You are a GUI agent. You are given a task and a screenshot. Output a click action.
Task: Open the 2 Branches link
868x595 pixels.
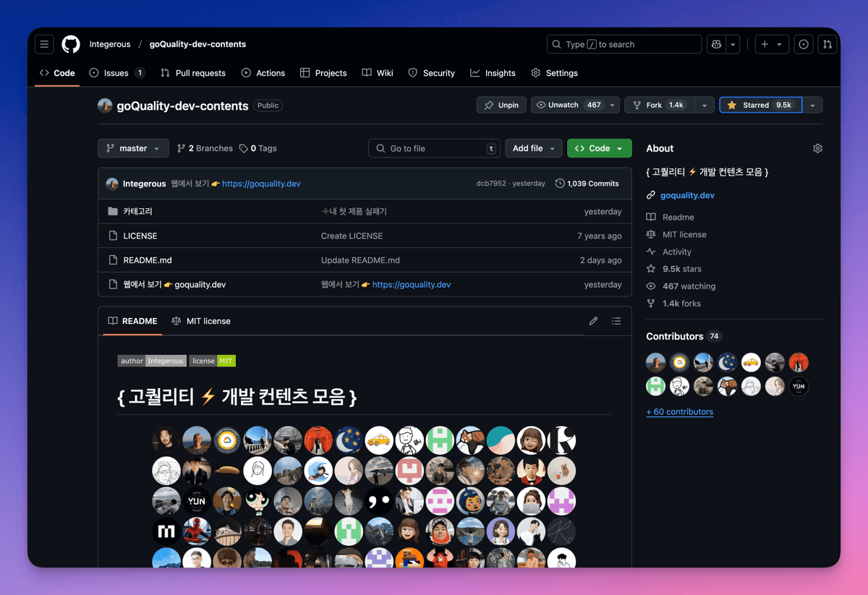pyautogui.click(x=205, y=148)
